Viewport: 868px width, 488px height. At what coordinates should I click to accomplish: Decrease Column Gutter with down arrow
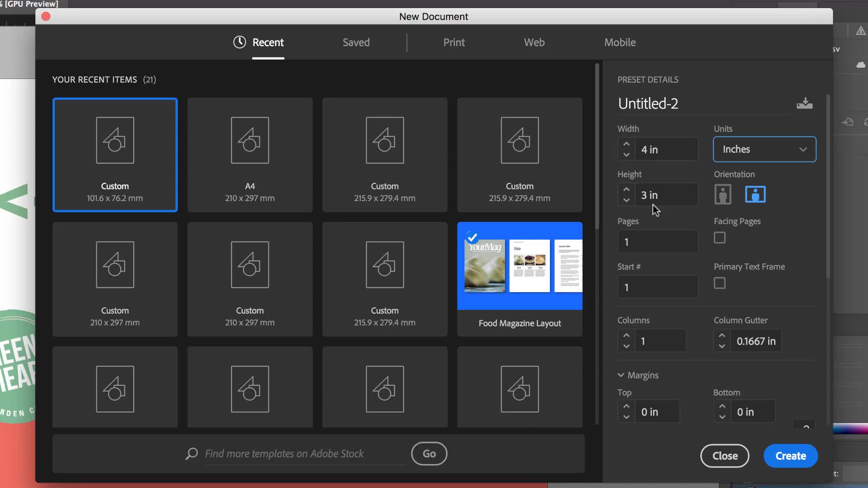click(x=722, y=346)
